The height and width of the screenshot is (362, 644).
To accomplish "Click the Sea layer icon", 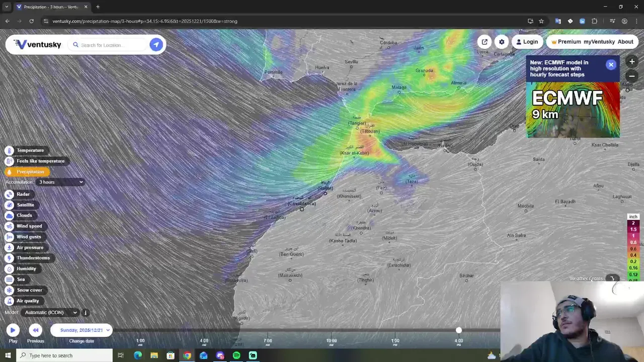I will pyautogui.click(x=9, y=280).
